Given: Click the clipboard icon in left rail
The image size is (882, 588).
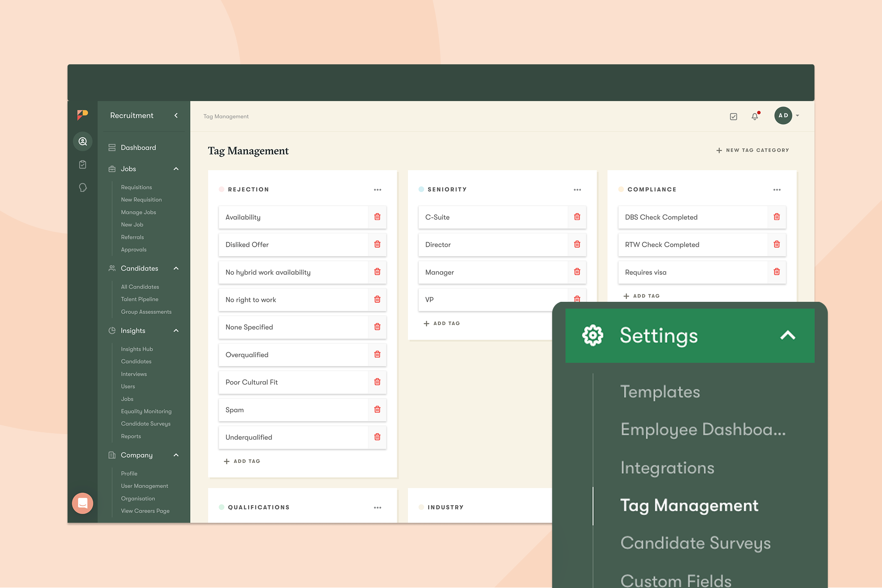Looking at the screenshot, I should tap(83, 164).
